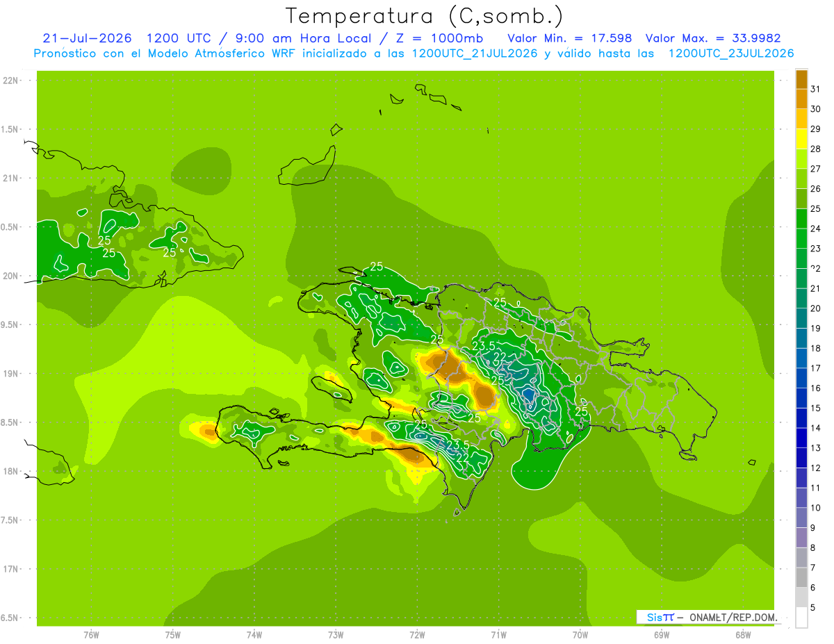Viewport: 834px width, 644px height.
Task: Select the date '21-Jul-2026' in the header
Action: pyautogui.click(x=88, y=38)
